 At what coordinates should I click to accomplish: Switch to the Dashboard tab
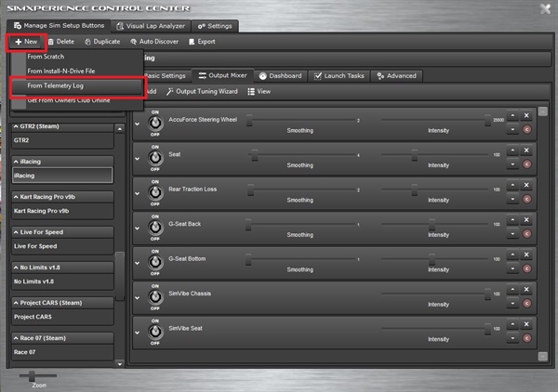click(x=280, y=75)
